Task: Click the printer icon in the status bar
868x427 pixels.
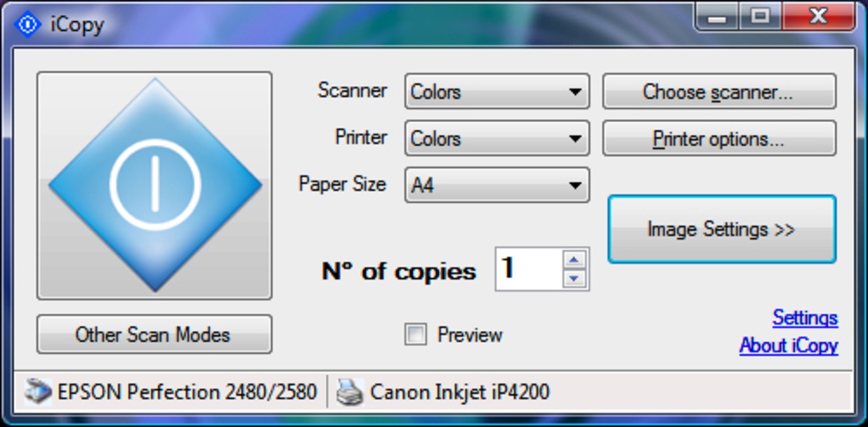Action: click(x=351, y=392)
